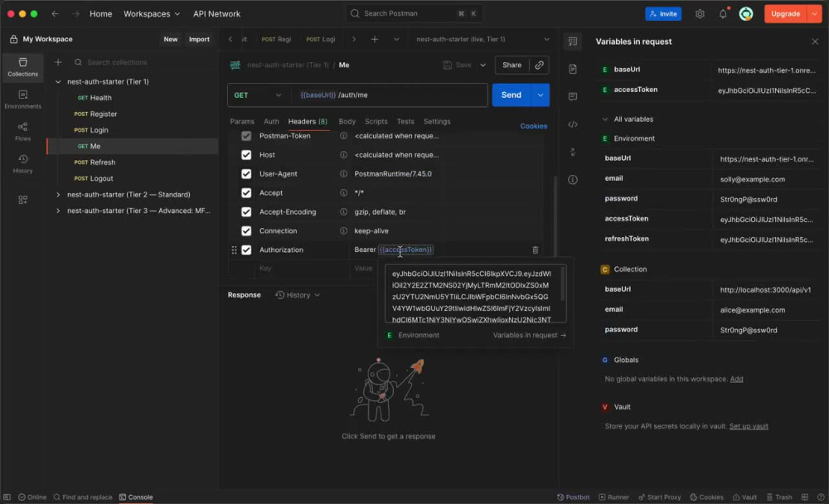Click the Import button

(x=199, y=39)
